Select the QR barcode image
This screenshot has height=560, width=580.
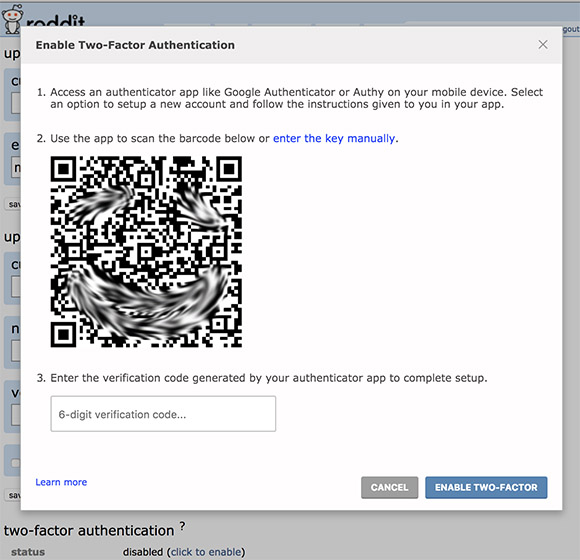(146, 252)
